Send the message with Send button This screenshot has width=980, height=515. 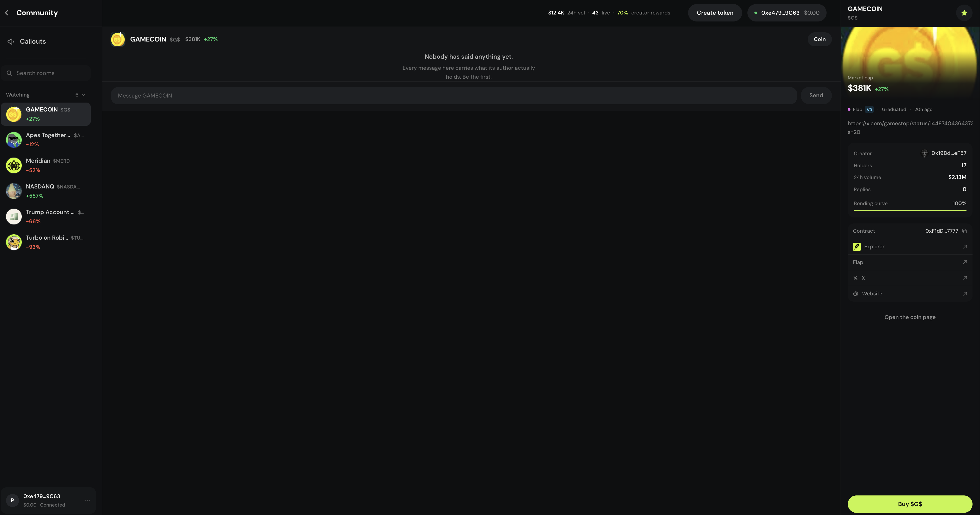816,96
